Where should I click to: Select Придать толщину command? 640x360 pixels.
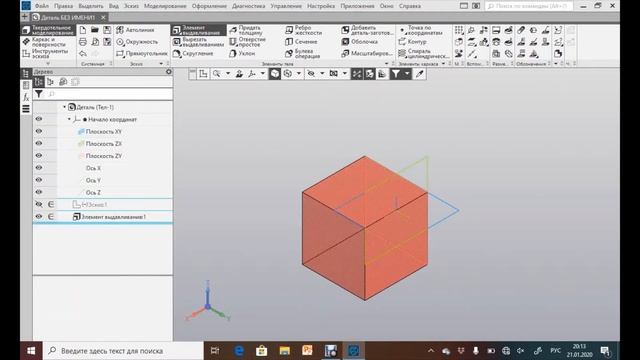pyautogui.click(x=245, y=30)
